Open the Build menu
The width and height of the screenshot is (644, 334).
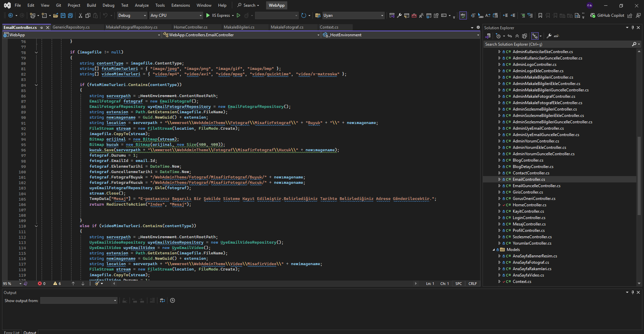(x=91, y=5)
